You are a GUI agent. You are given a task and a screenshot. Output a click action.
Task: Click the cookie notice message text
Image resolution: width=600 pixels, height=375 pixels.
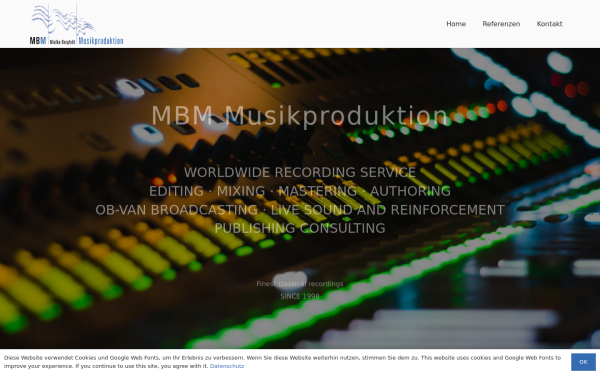(282, 362)
